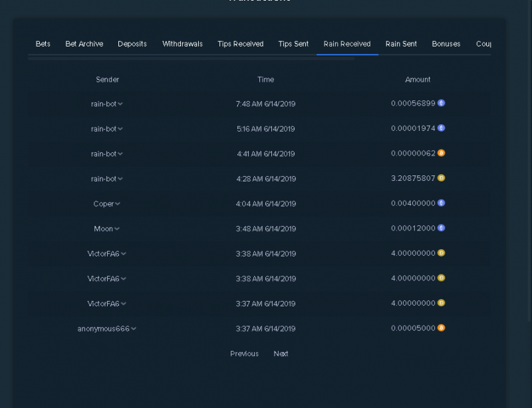Click the page vertical scrollbar
This screenshot has width=532, height=408.
point(530,161)
